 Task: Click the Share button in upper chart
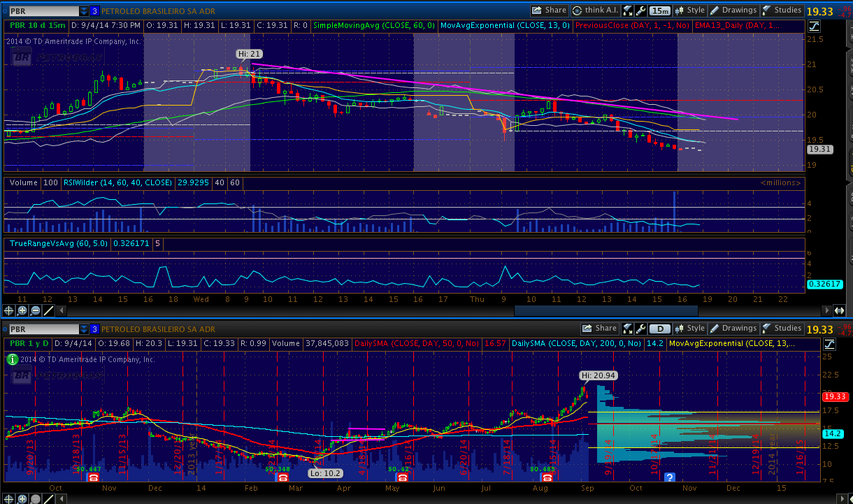coord(549,10)
